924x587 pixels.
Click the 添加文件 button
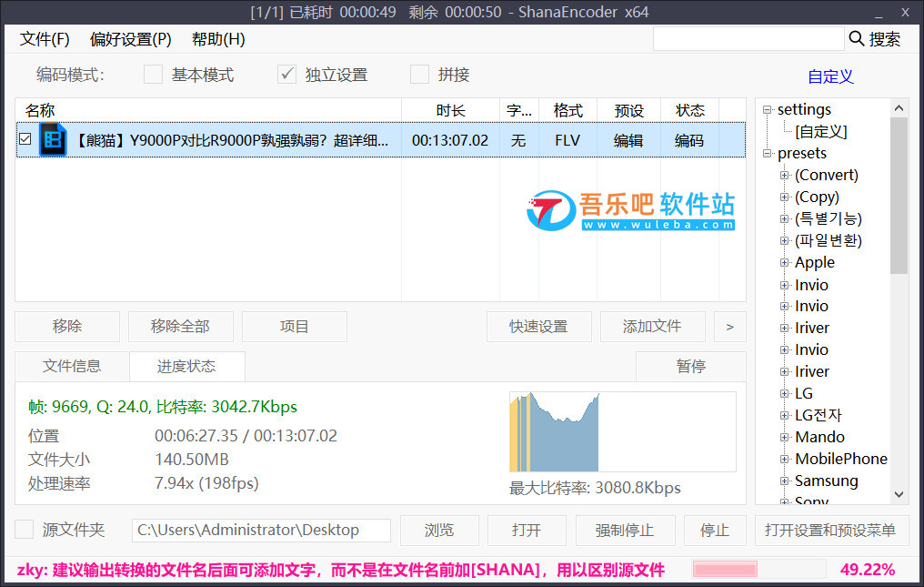[652, 326]
